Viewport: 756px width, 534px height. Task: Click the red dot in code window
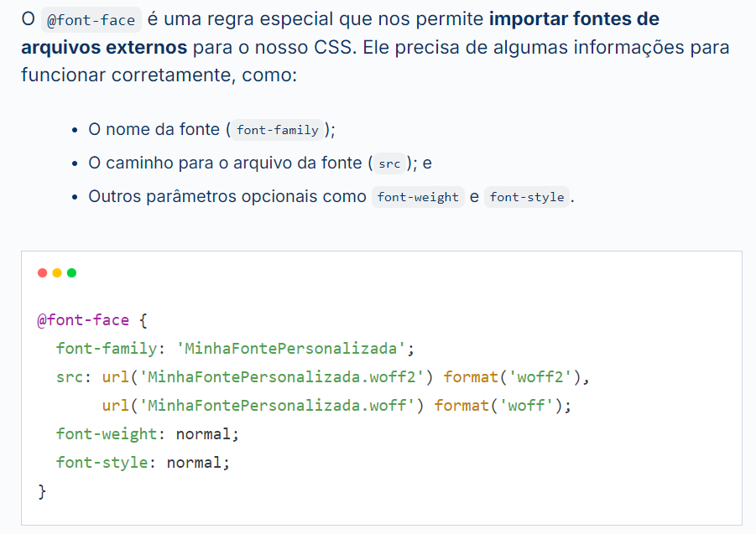tap(43, 273)
